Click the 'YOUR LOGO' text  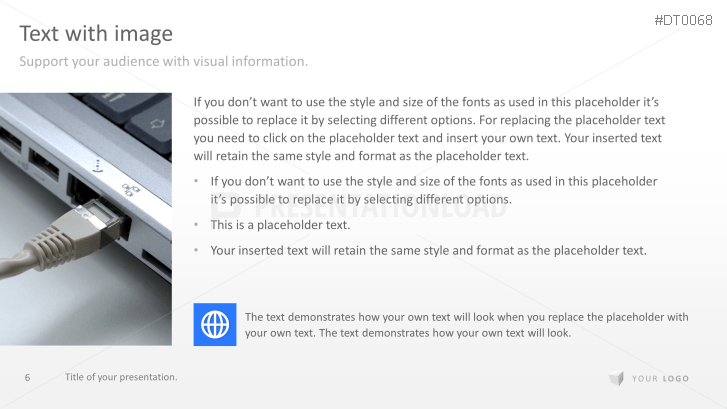(x=660, y=378)
